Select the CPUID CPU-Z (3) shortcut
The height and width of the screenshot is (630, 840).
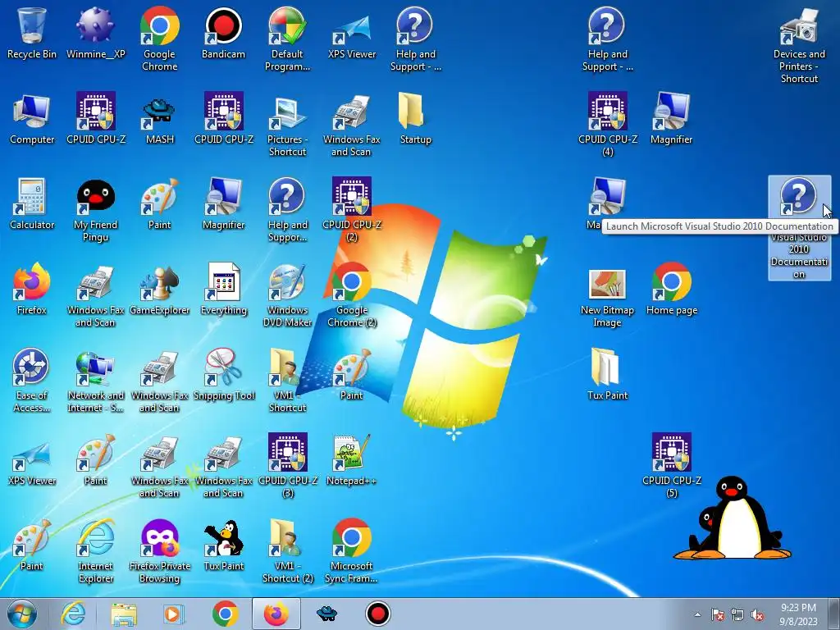point(287,466)
